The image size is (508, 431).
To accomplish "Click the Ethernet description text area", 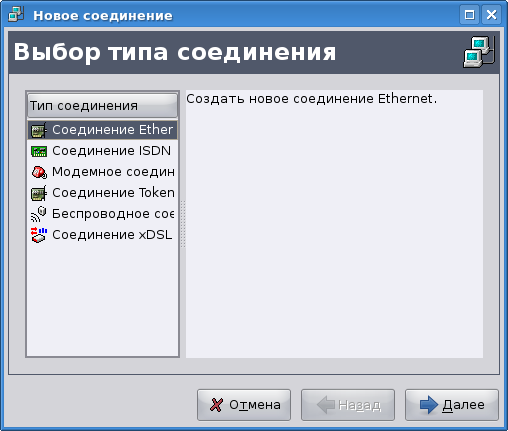I will click(x=334, y=224).
